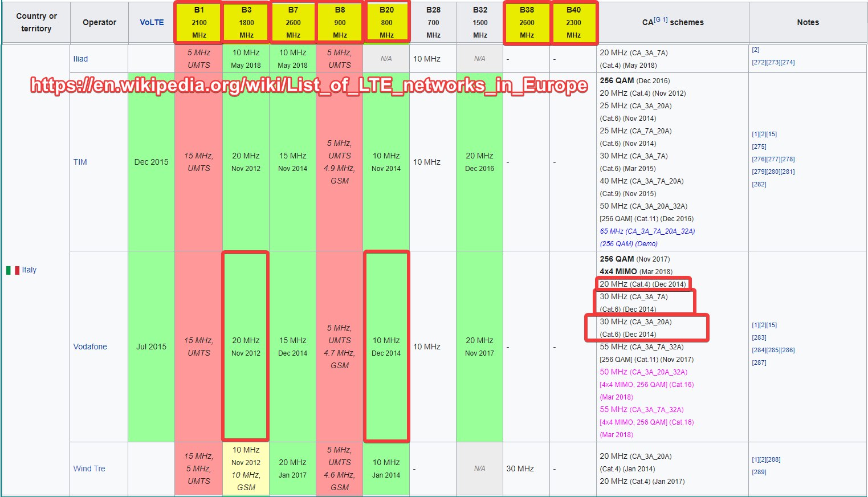
Task: Open the [G 1] footnote beside CA
Action: [661, 19]
